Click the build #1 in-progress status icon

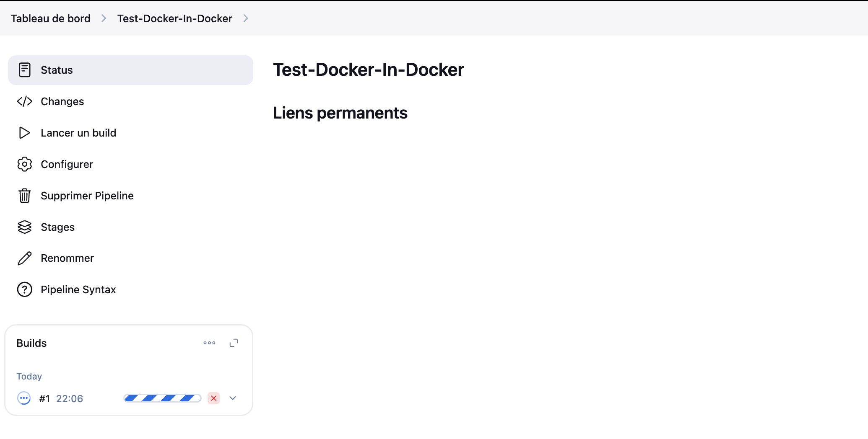24,398
